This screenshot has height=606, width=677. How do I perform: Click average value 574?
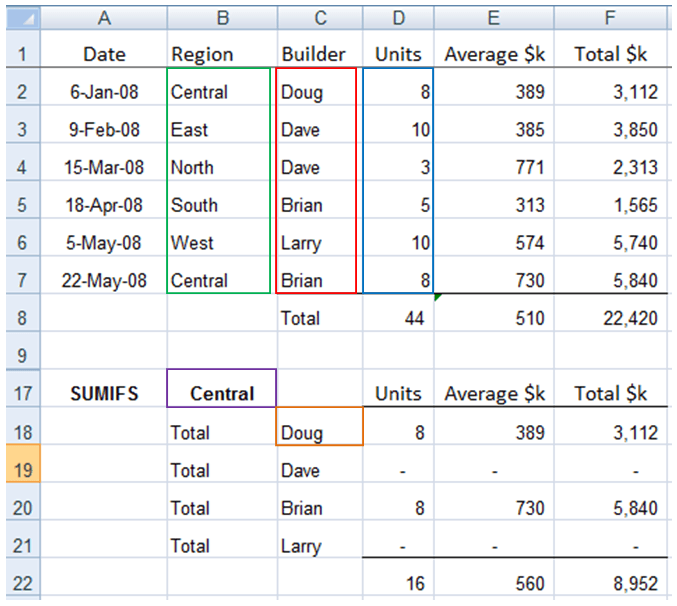click(x=494, y=237)
